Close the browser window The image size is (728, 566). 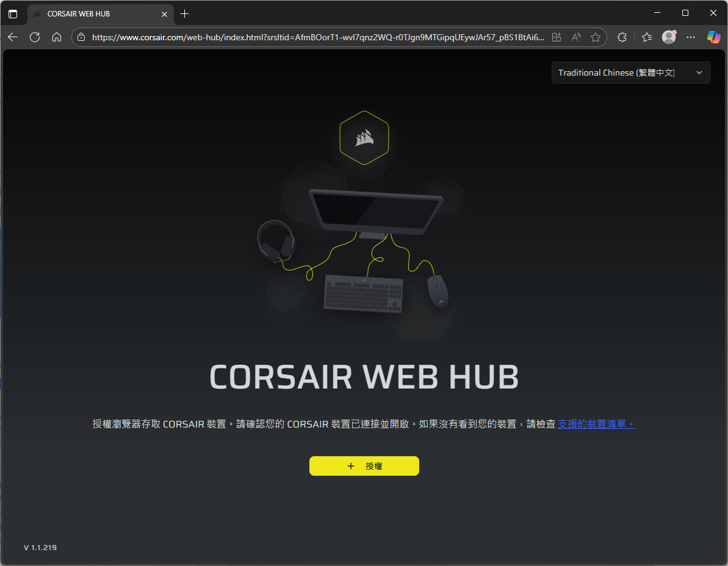click(713, 13)
